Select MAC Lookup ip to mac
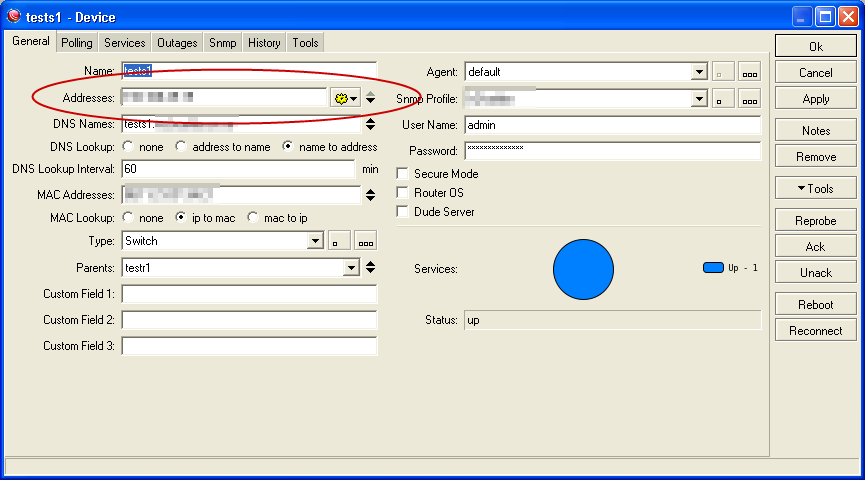The height and width of the screenshot is (480, 865). 180,217
